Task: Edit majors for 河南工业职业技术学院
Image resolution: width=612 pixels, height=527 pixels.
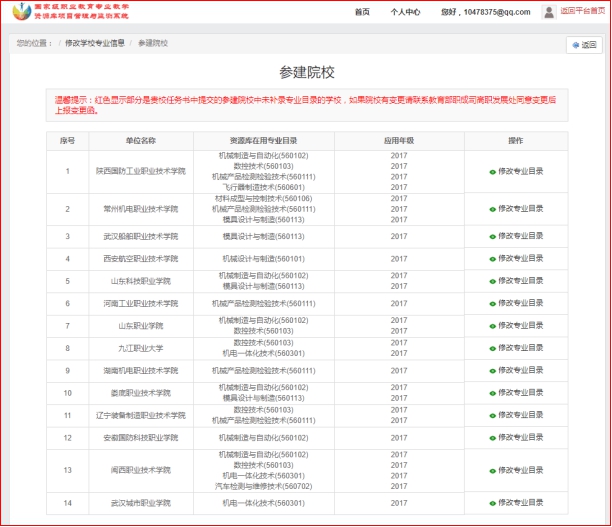Action: coord(520,304)
